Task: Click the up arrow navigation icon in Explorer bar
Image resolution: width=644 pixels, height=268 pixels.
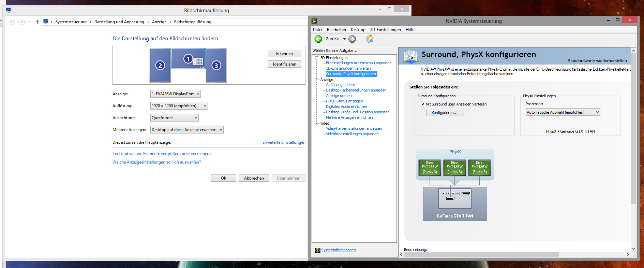Action: pyautogui.click(x=38, y=22)
